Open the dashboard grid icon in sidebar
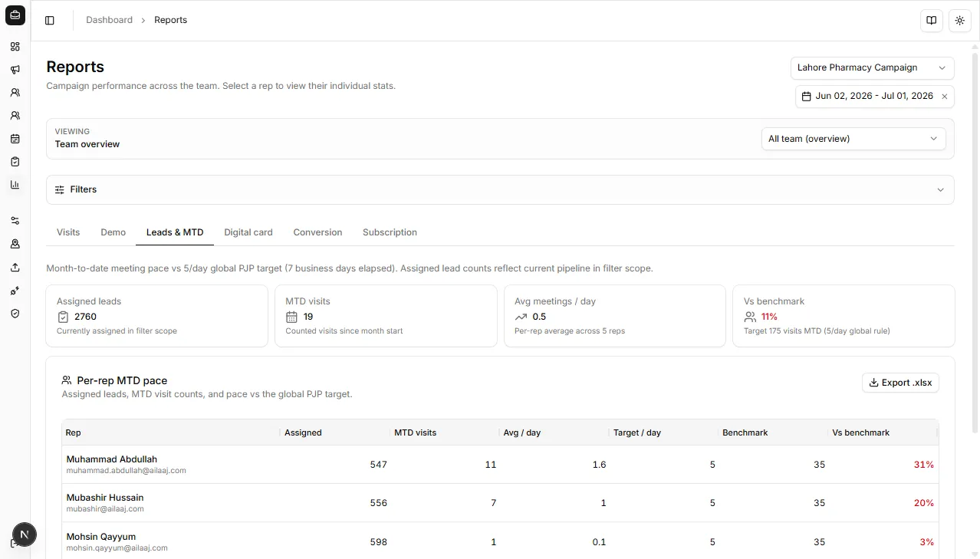 coord(15,47)
